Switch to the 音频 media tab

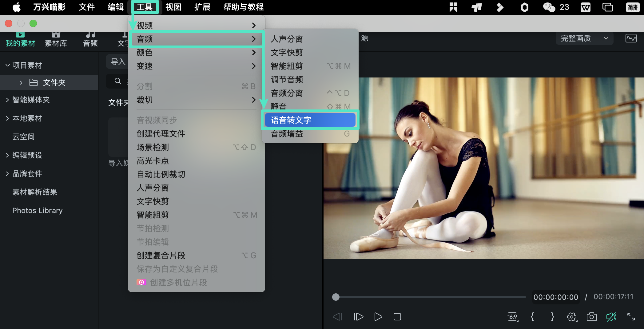(x=90, y=40)
